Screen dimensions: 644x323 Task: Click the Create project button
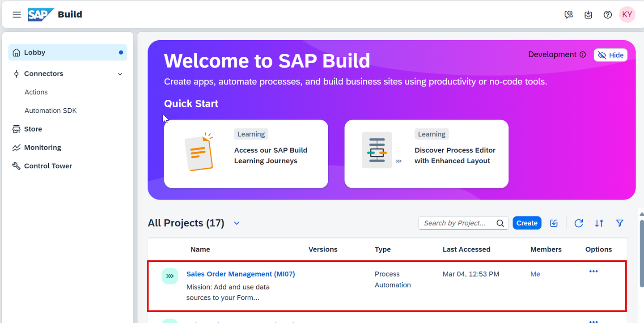(527, 223)
